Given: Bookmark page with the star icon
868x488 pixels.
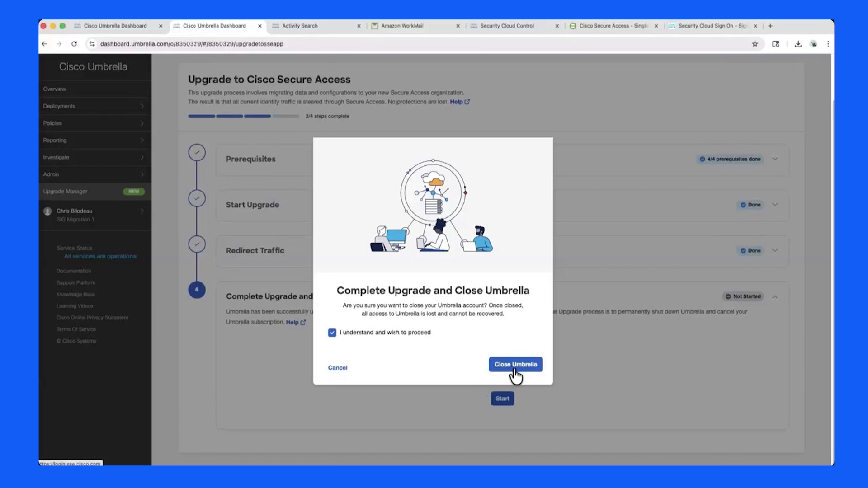Looking at the screenshot, I should point(755,44).
